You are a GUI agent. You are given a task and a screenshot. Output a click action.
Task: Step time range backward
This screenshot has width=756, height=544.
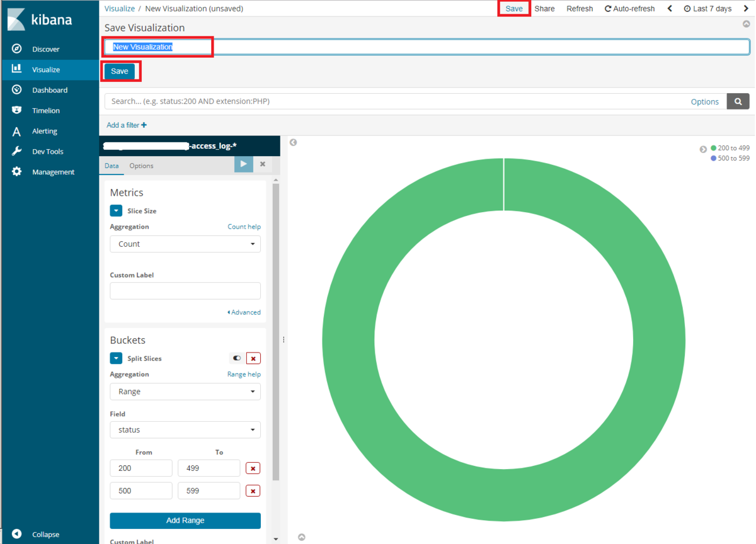pyautogui.click(x=670, y=9)
